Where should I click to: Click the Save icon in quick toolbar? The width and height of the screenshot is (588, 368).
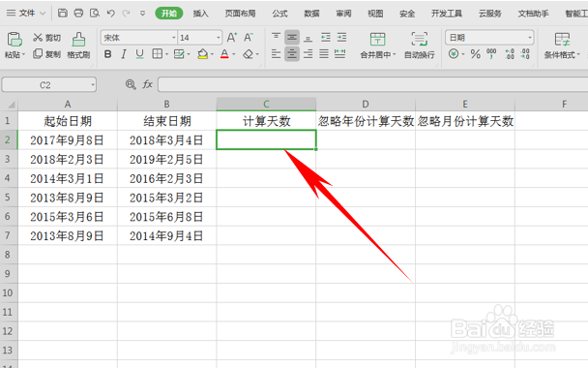click(x=63, y=14)
